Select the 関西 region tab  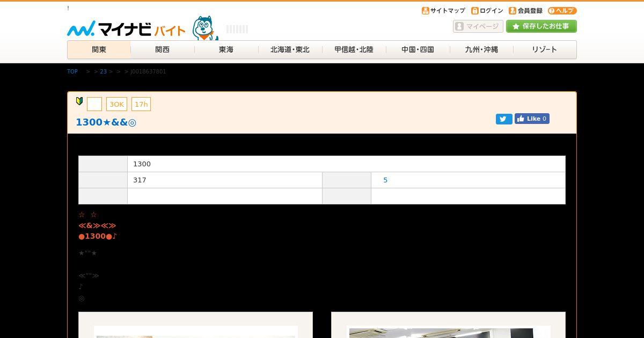(x=163, y=49)
